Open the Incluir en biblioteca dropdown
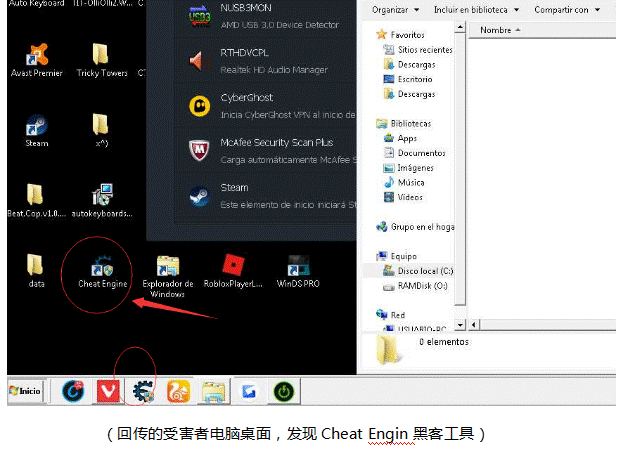The height and width of the screenshot is (456, 623). click(x=476, y=10)
